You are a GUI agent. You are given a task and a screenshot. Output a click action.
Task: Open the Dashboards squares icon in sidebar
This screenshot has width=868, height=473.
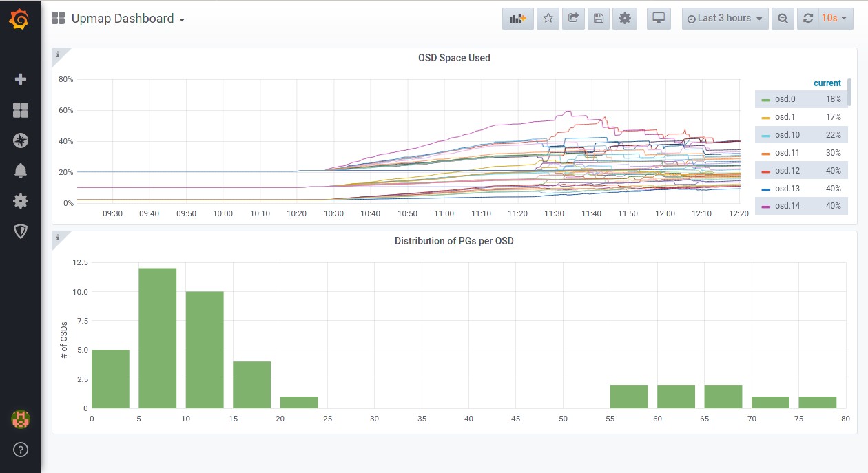tap(20, 110)
